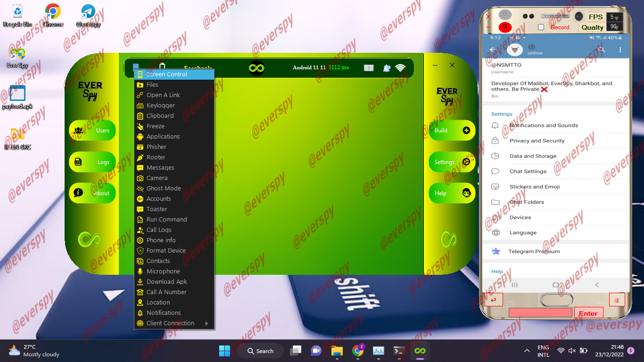The height and width of the screenshot is (362, 644).
Task: Click the weather widget showing 27°C
Action: [34, 351]
